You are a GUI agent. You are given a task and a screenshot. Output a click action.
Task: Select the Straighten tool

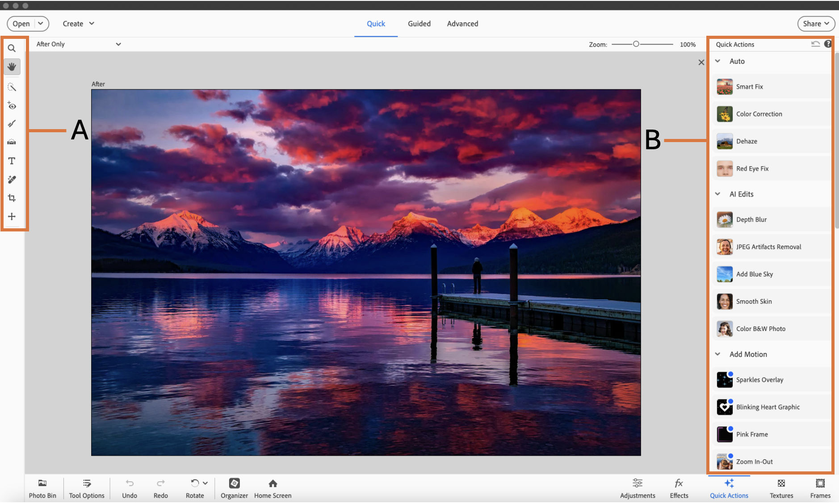[x=12, y=142]
